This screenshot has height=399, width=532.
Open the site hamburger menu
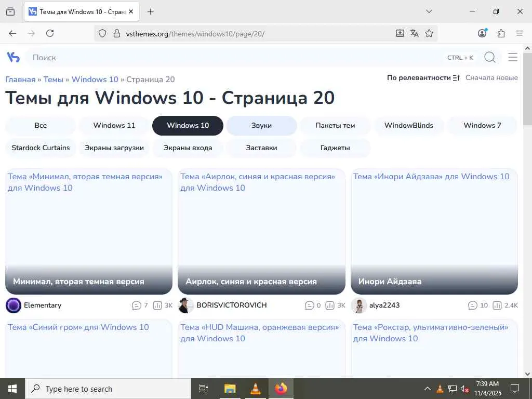[513, 57]
